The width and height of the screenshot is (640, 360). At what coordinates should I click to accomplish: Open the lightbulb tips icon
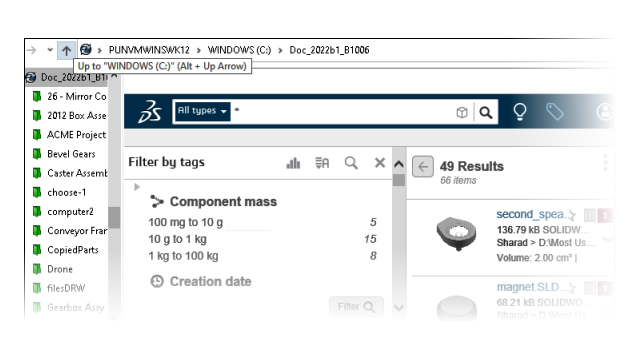point(520,111)
